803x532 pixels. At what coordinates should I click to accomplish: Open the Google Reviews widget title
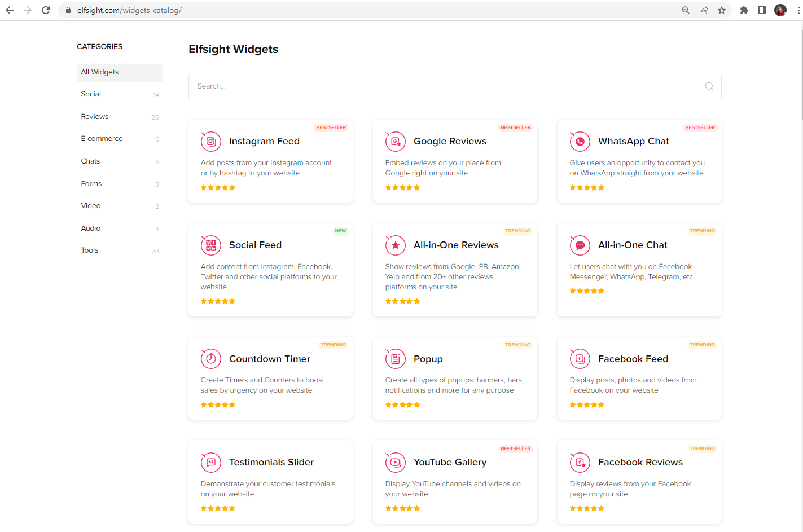[450, 142]
